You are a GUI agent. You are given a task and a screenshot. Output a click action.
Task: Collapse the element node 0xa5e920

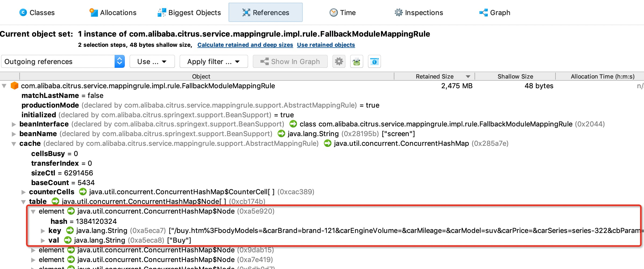(33, 212)
